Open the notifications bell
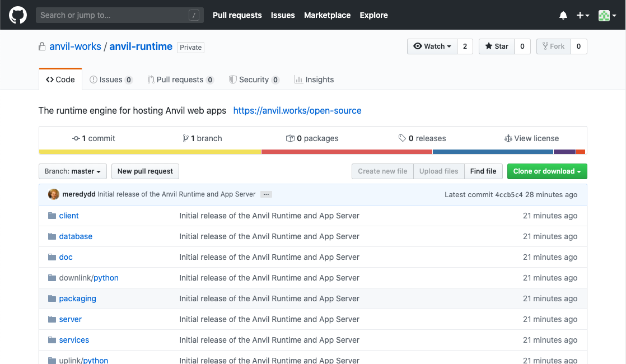Screen dimensions: 626x364 pyautogui.click(x=563, y=16)
